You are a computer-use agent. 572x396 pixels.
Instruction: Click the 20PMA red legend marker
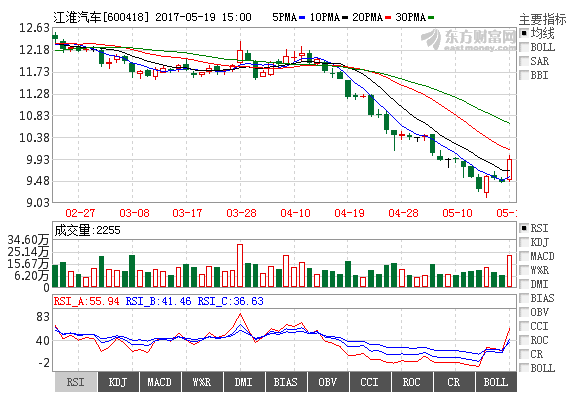[388, 18]
